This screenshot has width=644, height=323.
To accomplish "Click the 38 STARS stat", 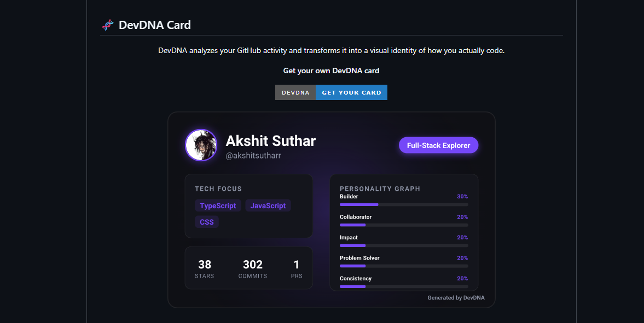I will point(204,268).
